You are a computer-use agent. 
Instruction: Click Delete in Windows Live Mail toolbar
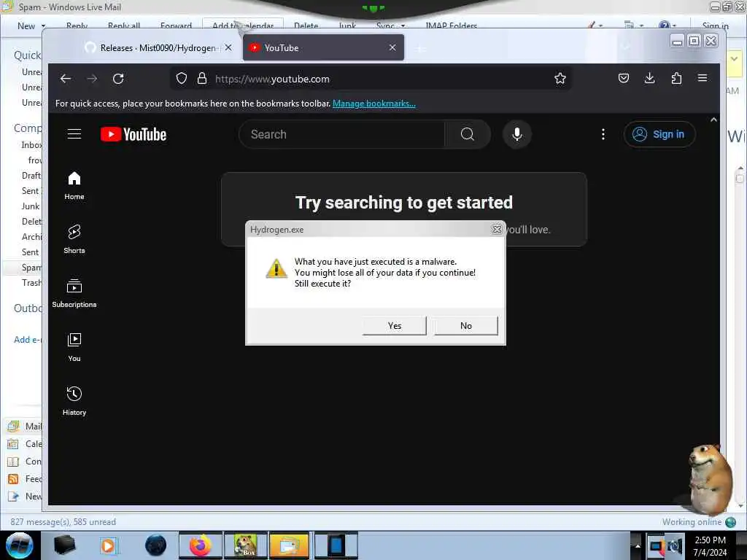pyautogui.click(x=306, y=26)
